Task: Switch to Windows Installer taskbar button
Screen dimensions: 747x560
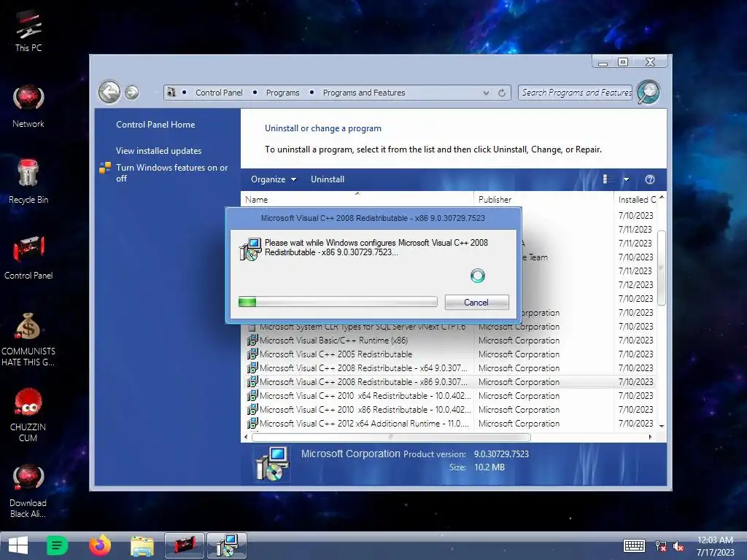Action: (227, 545)
